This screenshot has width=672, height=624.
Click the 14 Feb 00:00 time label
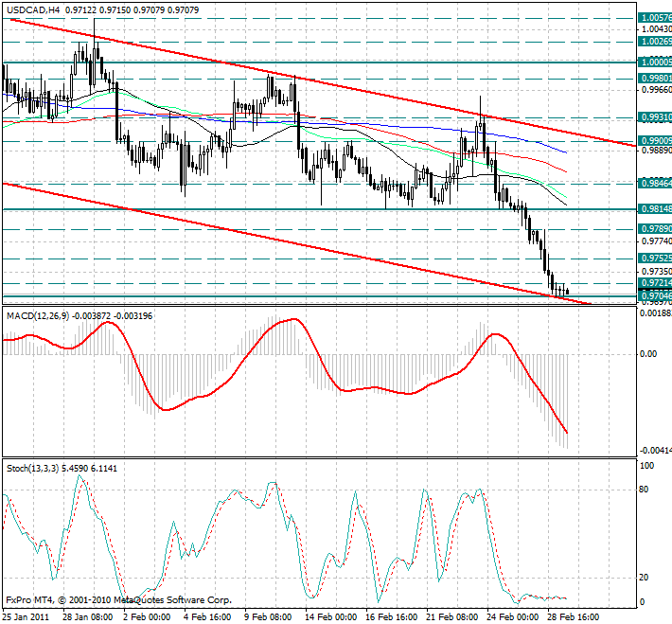pyautogui.click(x=331, y=616)
